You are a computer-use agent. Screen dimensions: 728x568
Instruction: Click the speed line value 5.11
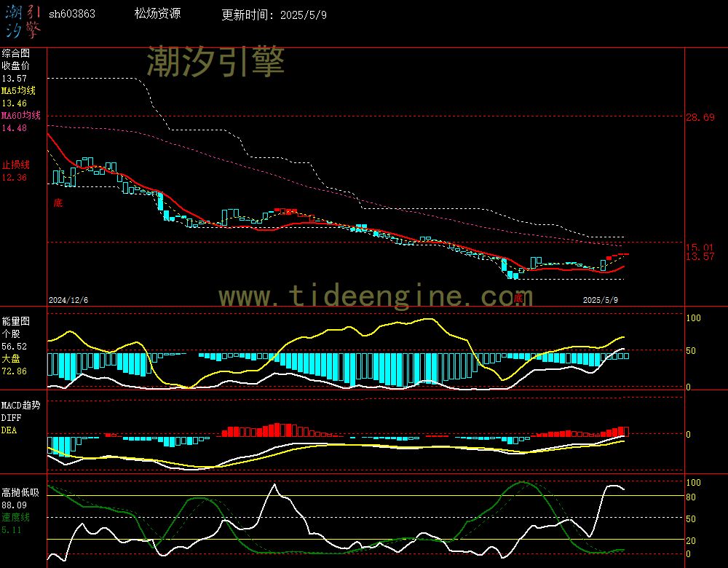point(12,530)
